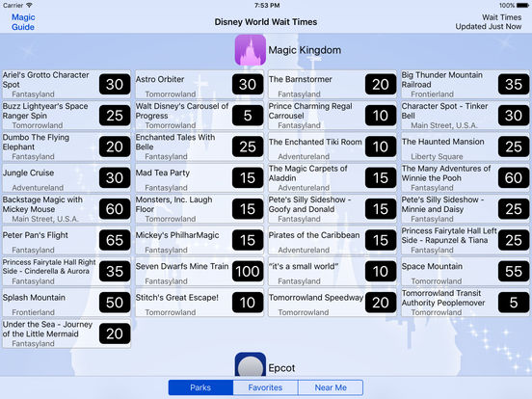Open Mickey's PhilharMagic card
The width and height of the screenshot is (532, 399).
(x=199, y=240)
